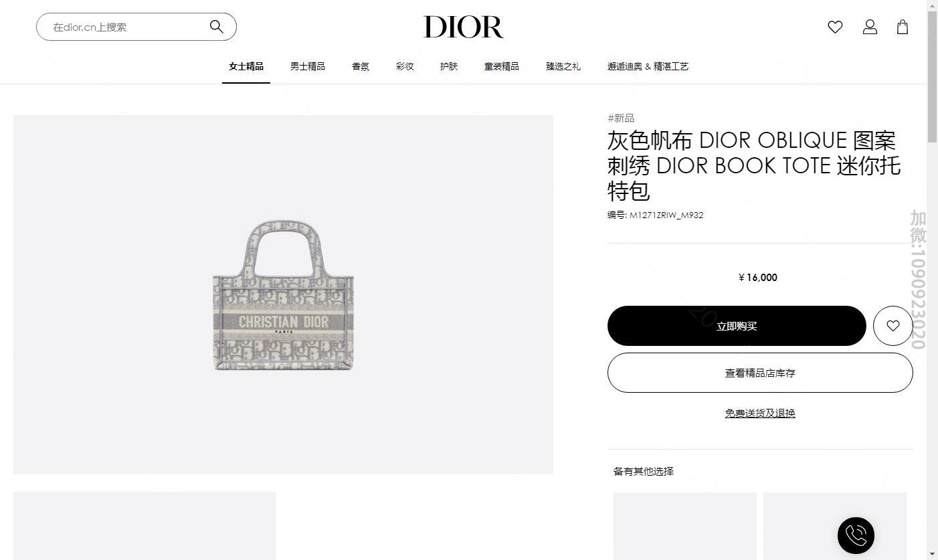This screenshot has height=560, width=938.
Task: Open the 童装精品 menu item
Action: tap(502, 66)
